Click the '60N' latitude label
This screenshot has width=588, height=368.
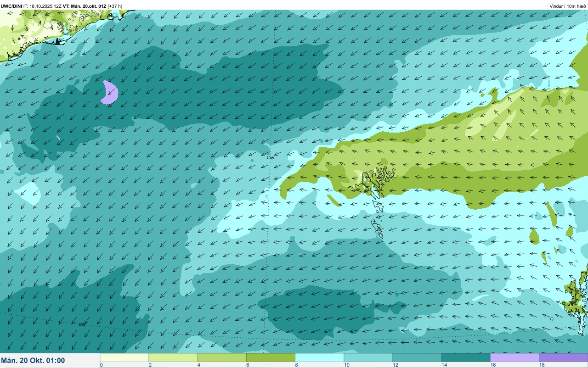82,324
